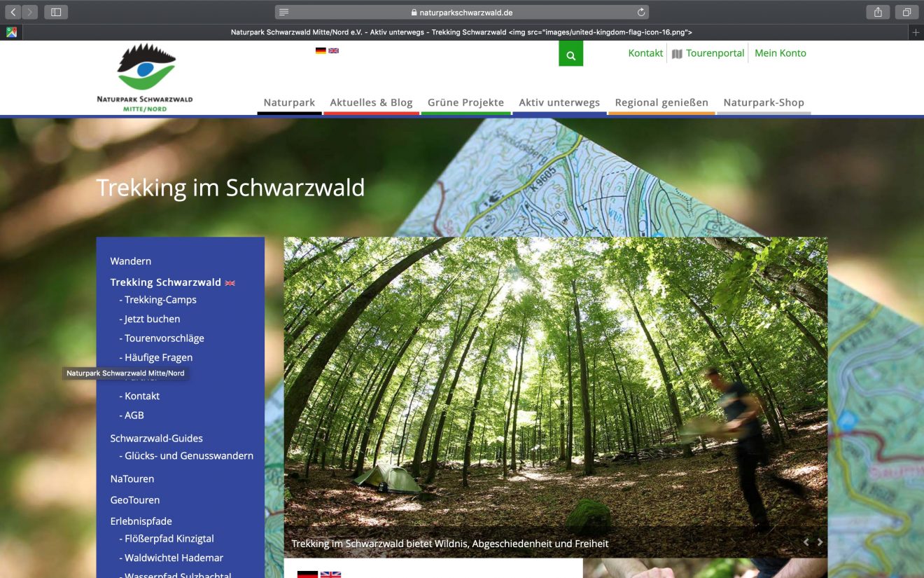Open Safari's show all tabs overview

tap(906, 12)
